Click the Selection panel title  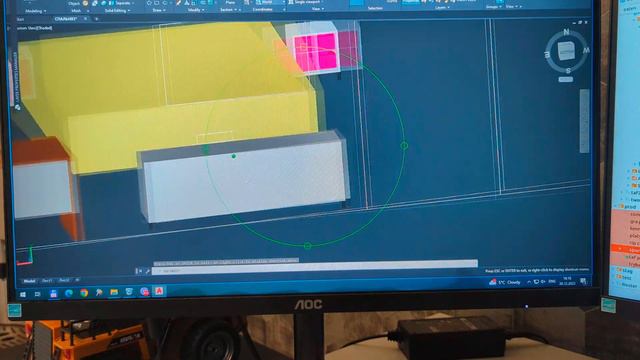[x=375, y=8]
